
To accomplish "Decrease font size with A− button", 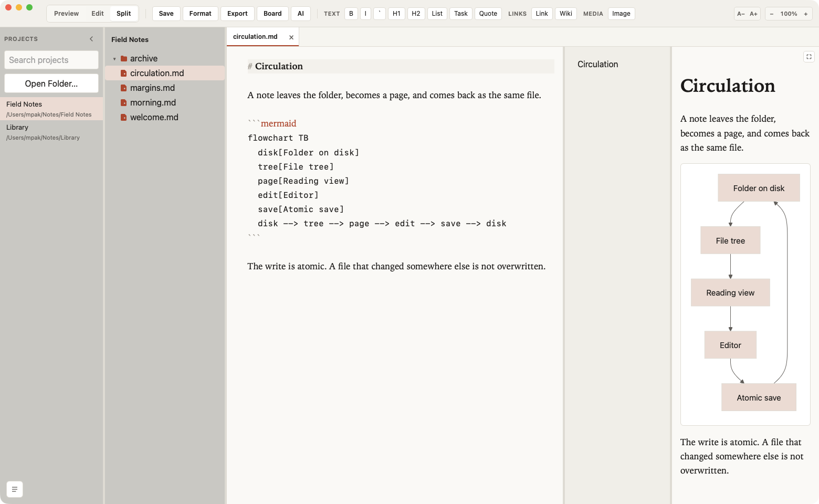I will click(741, 14).
